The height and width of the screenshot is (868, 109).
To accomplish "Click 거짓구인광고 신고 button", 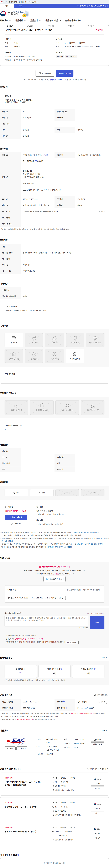I will tap(101, 695).
